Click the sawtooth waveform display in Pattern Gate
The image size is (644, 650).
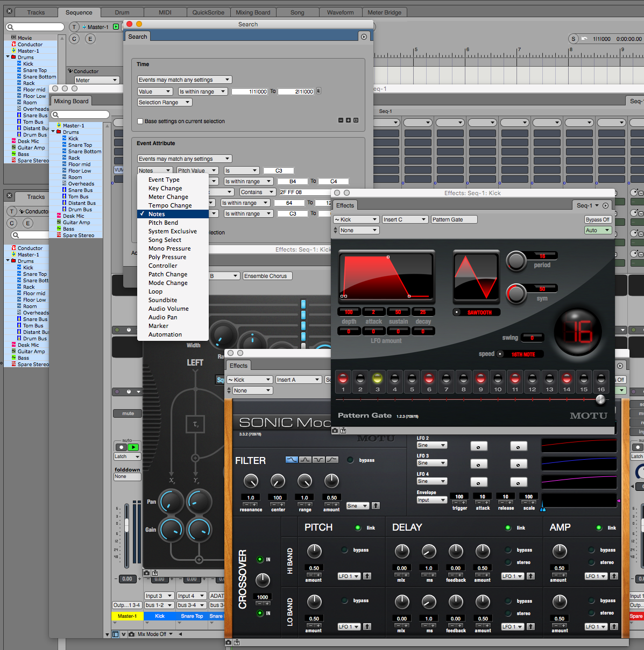click(x=476, y=277)
